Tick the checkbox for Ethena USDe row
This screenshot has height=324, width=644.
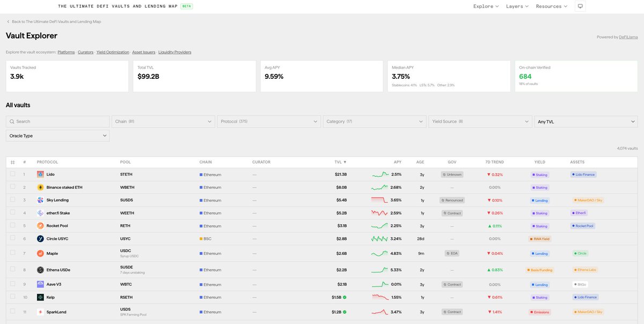(x=13, y=269)
